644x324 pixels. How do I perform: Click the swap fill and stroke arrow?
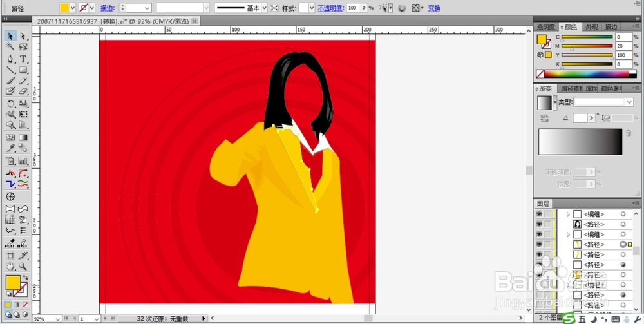pos(26,278)
